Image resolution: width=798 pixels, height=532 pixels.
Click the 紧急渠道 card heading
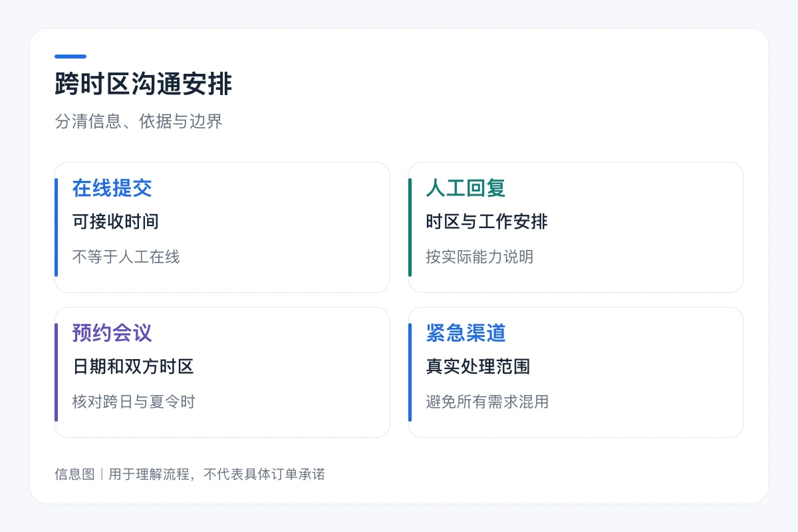pyautogui.click(x=466, y=333)
